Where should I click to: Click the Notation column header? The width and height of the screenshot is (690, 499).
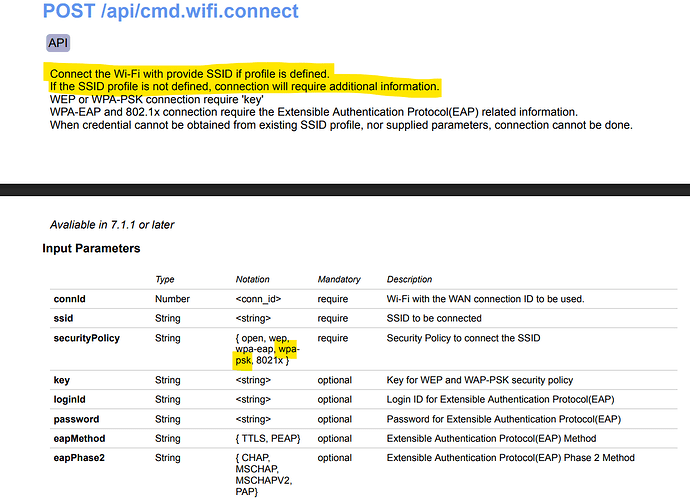pyautogui.click(x=252, y=280)
